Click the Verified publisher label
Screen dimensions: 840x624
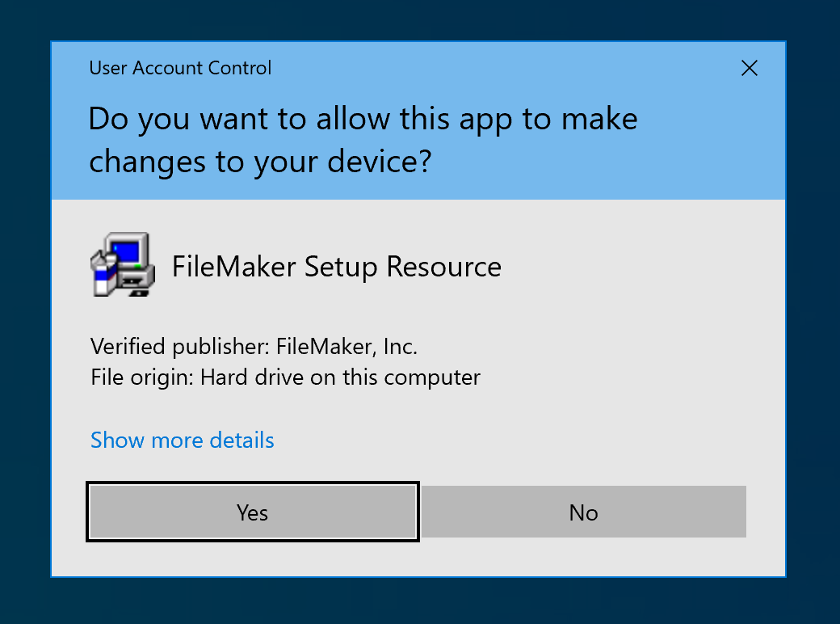pos(179,348)
